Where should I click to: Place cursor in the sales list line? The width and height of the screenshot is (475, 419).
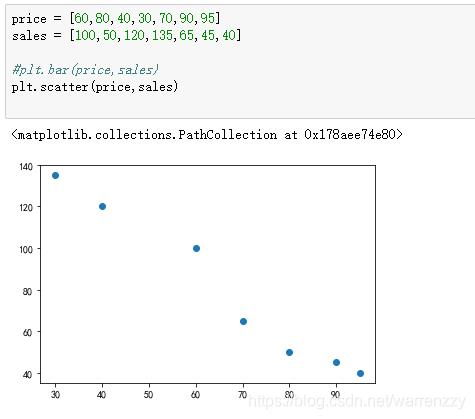coord(126,35)
